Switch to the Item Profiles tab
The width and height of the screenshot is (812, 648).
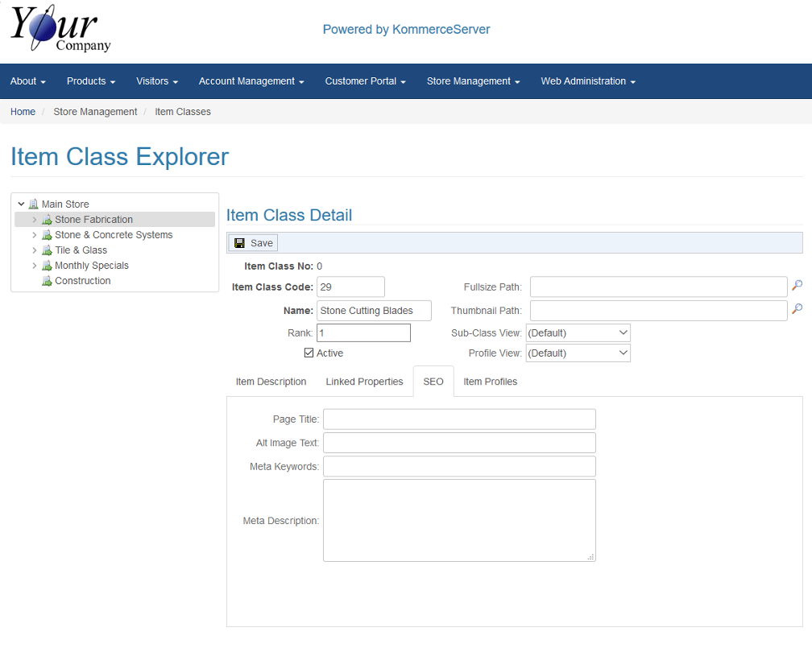[x=490, y=382]
